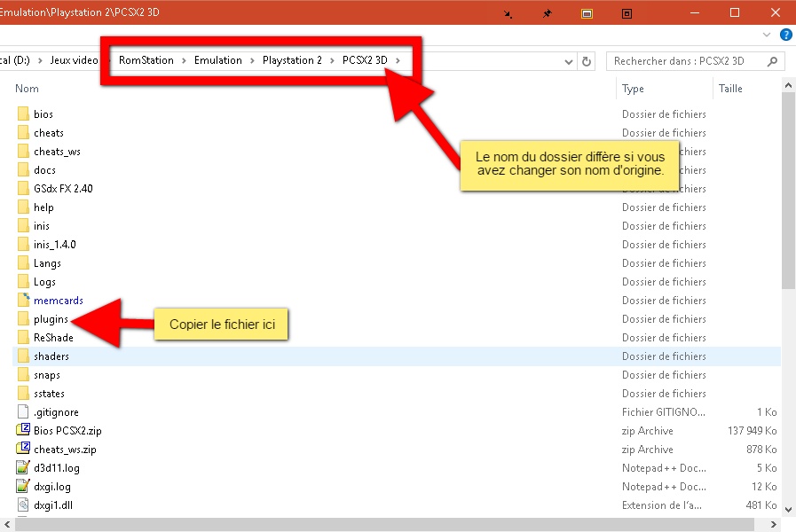Image resolution: width=796 pixels, height=532 pixels.
Task: Go to Playstation 2 breadcrumb folder
Action: 292,60
